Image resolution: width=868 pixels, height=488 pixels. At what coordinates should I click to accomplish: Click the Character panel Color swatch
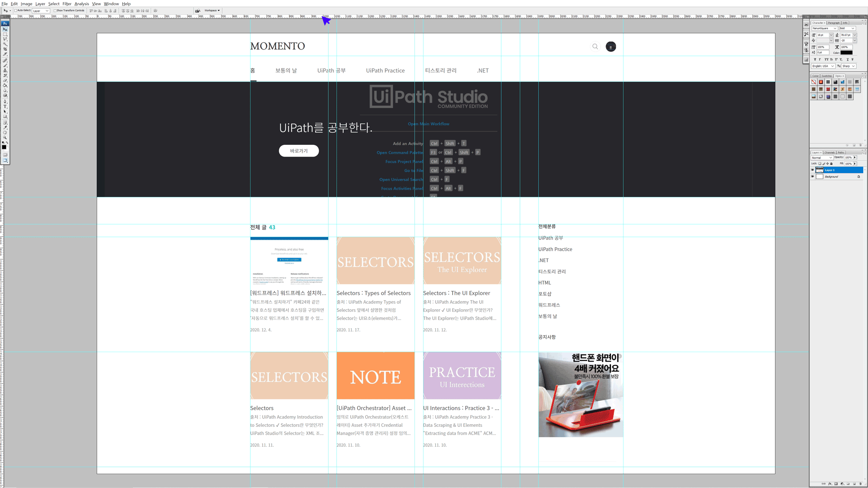click(x=846, y=52)
